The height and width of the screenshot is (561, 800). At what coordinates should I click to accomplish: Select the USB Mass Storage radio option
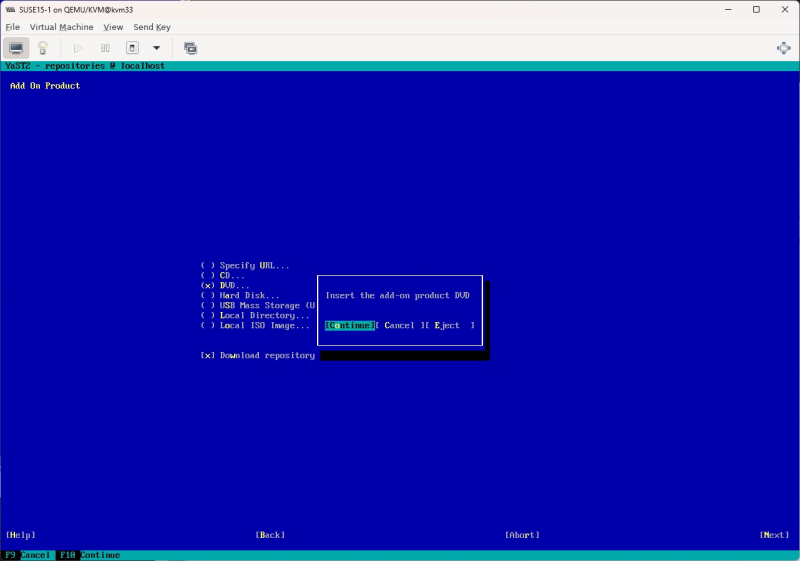[258, 305]
